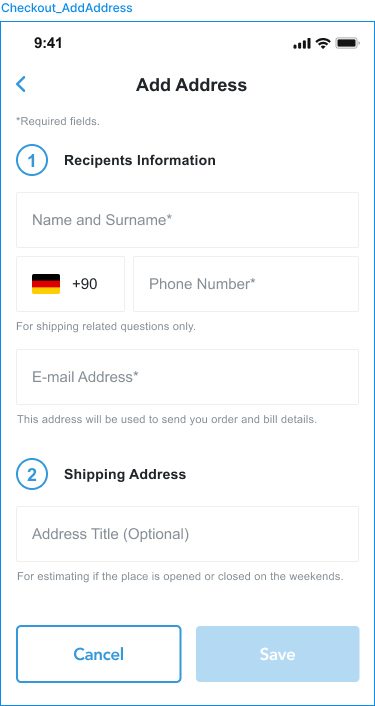Tap the German flag icon
The width and height of the screenshot is (375, 706).
click(46, 284)
